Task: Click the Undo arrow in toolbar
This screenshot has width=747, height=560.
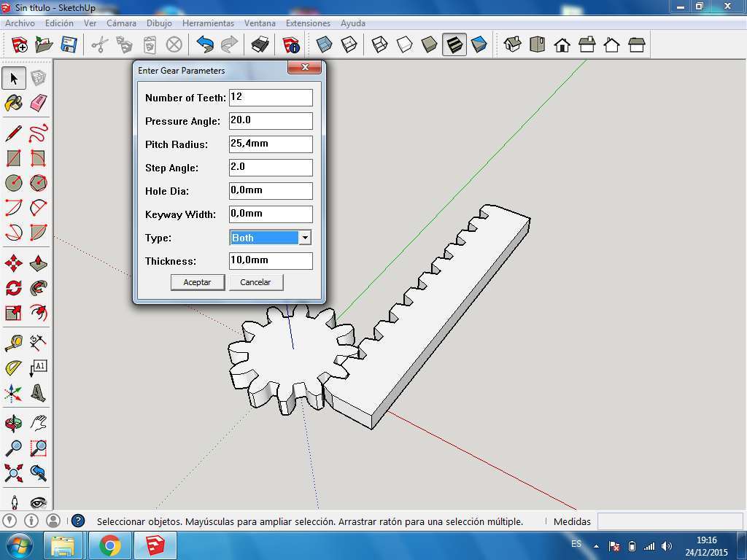Action: click(x=205, y=44)
